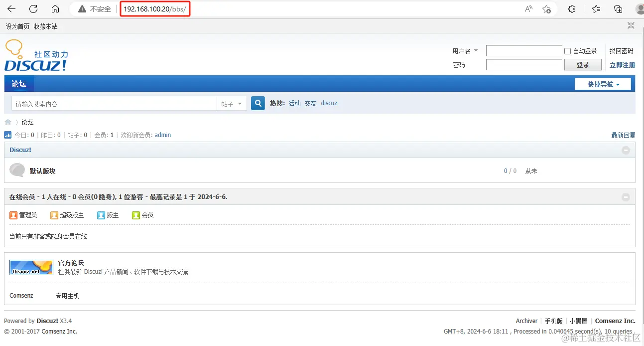The width and height of the screenshot is (644, 346).
Task: Open the favorites list icon
Action: (x=596, y=9)
